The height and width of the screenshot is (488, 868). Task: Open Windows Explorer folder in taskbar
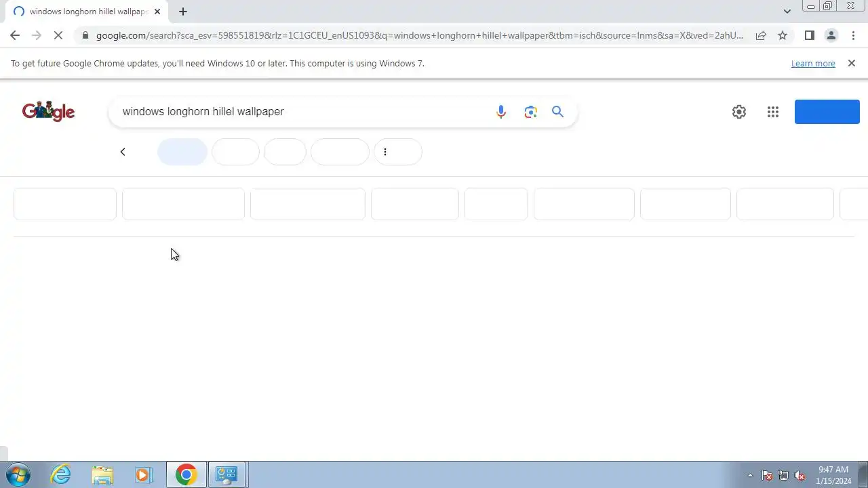click(x=102, y=474)
